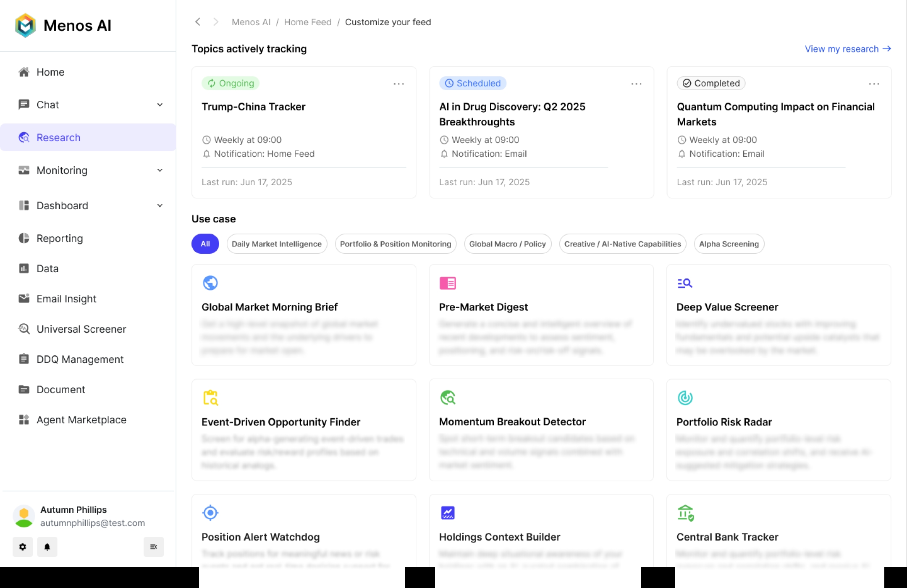The height and width of the screenshot is (588, 907).
Task: Filter by Alpha Screening chip
Action: tap(729, 244)
